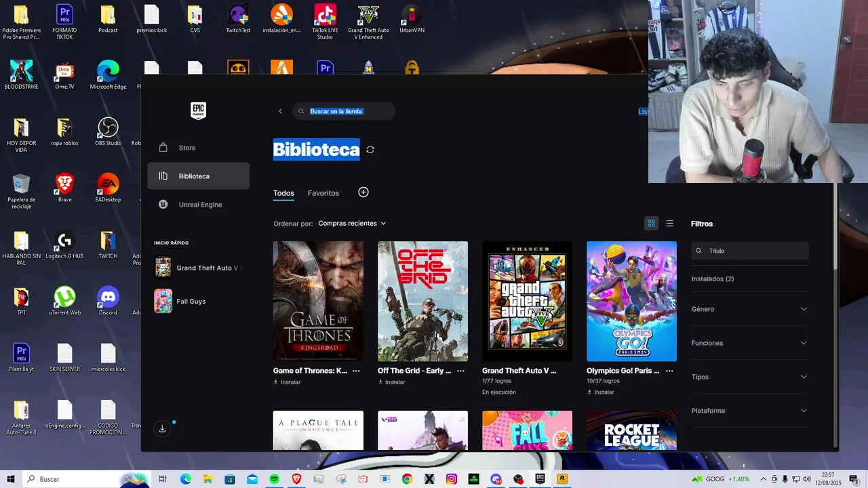Screen dimensions: 868x488
Task: Open File Explorer from the taskbar
Action: tap(208, 479)
